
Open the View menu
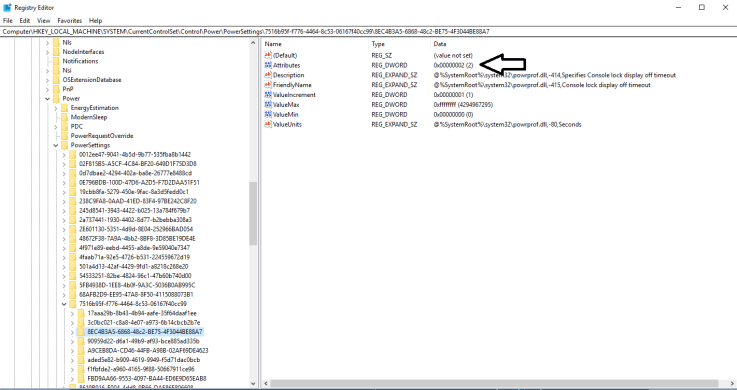coord(44,21)
